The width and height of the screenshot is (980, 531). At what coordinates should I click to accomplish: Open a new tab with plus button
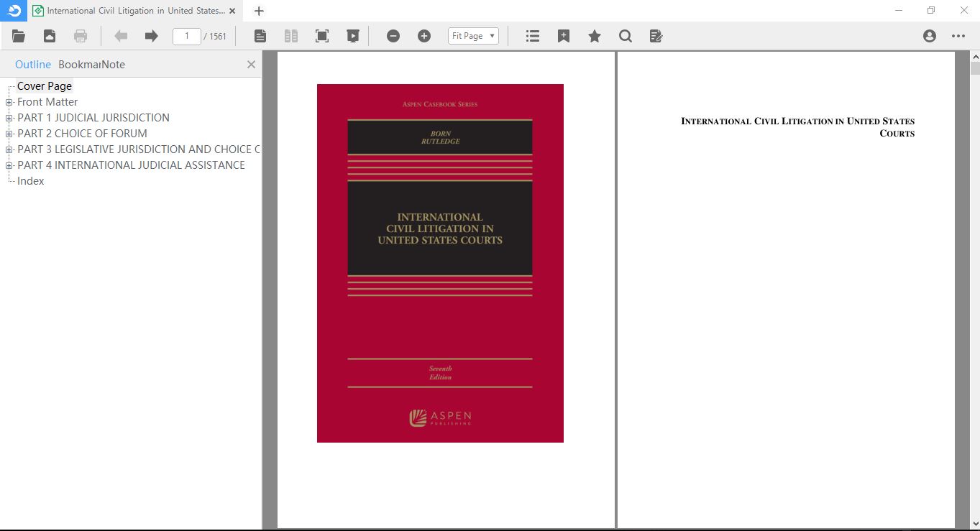pyautogui.click(x=260, y=11)
